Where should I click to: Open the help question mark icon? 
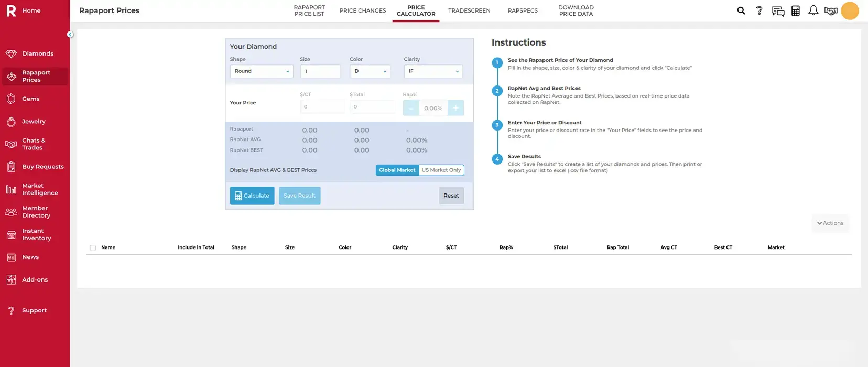(x=759, y=10)
